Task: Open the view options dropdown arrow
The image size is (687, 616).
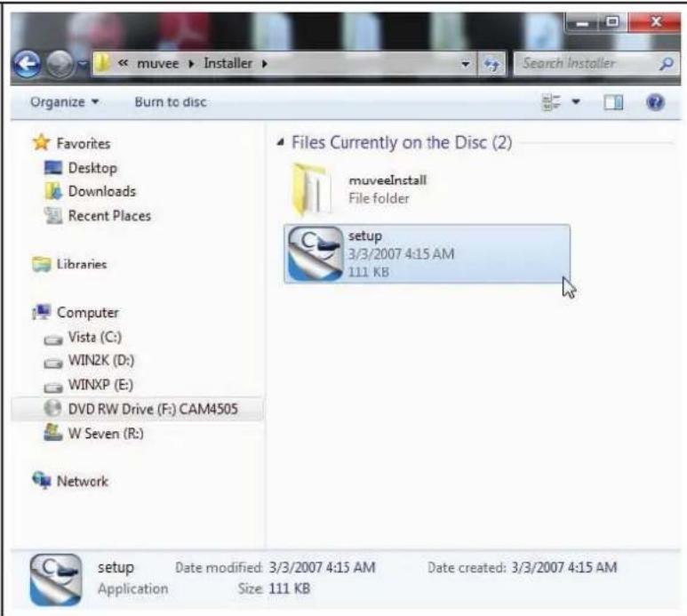Action: [576, 102]
